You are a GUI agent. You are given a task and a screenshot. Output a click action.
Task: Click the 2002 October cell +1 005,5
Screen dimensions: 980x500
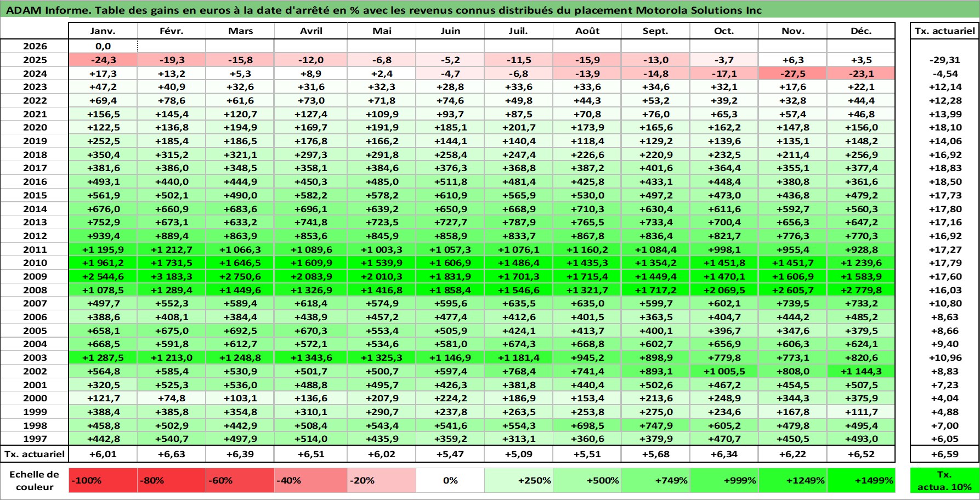point(724,371)
